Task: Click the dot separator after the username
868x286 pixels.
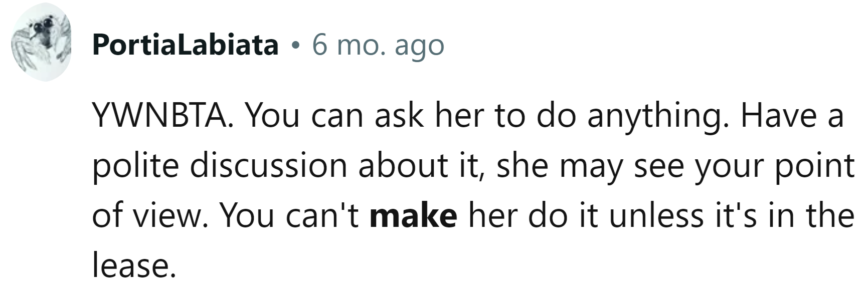Action: point(295,47)
